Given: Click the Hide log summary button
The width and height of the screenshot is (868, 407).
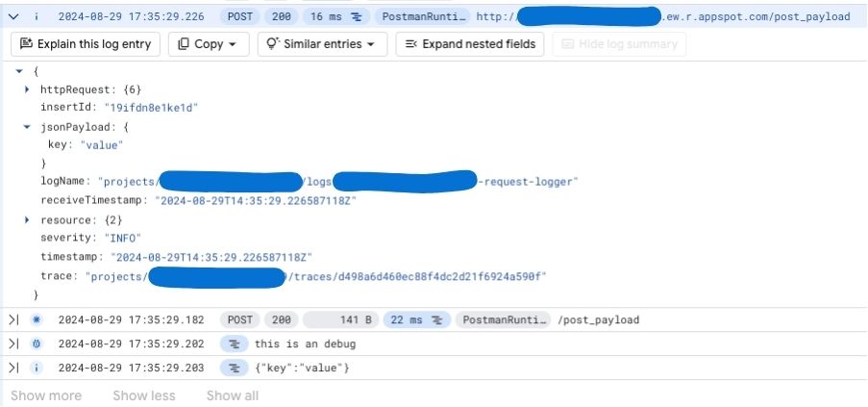Looking at the screenshot, I should (619, 44).
